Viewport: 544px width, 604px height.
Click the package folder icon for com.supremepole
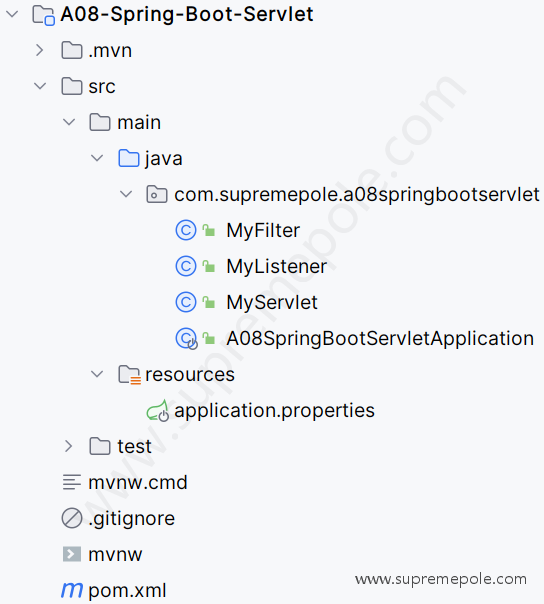[x=157, y=195]
